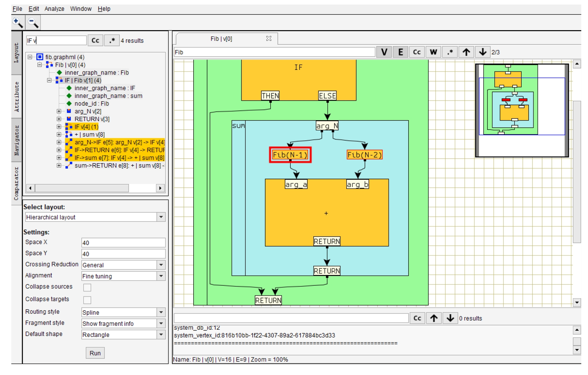Toggle case-sensitive Cc in navigator search
Image resolution: width=588 pixels, height=375 pixels.
pos(95,41)
